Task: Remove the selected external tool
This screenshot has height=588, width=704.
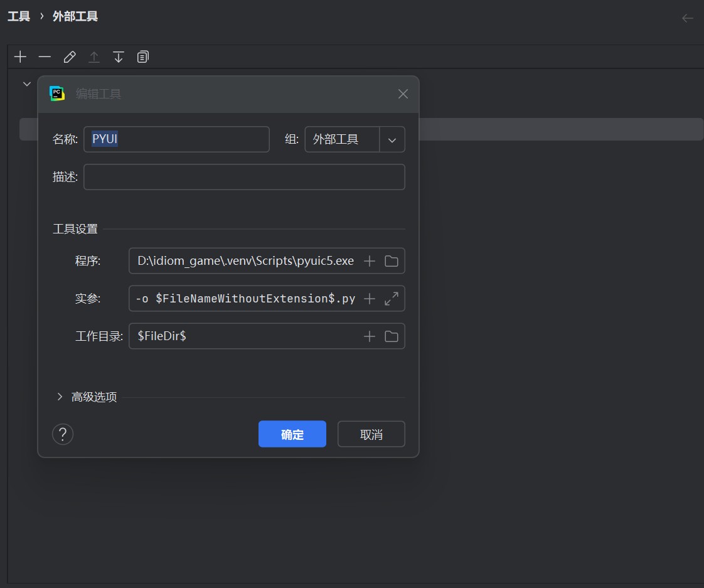Action: 45,56
